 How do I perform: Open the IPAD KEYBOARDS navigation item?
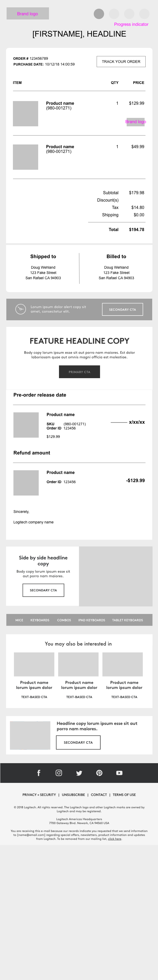[x=91, y=620]
